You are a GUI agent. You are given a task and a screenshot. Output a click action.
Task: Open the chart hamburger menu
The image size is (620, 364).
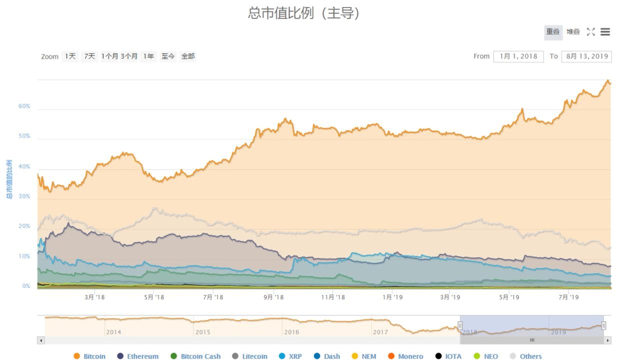[x=605, y=32]
